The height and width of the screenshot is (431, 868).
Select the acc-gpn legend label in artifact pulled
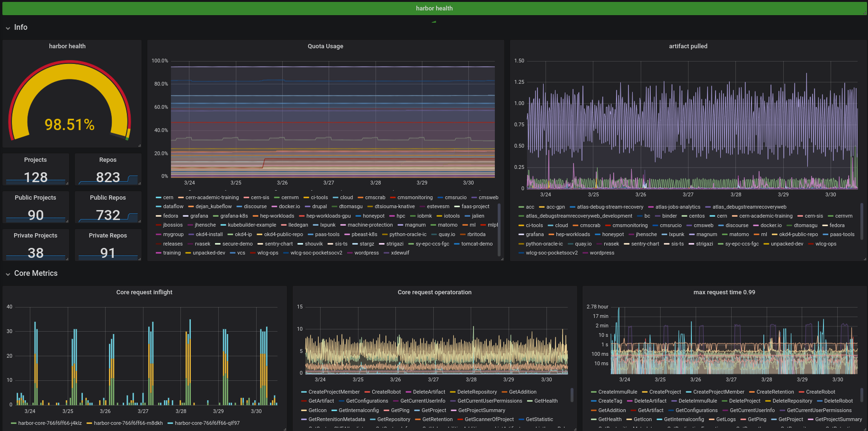tap(555, 207)
